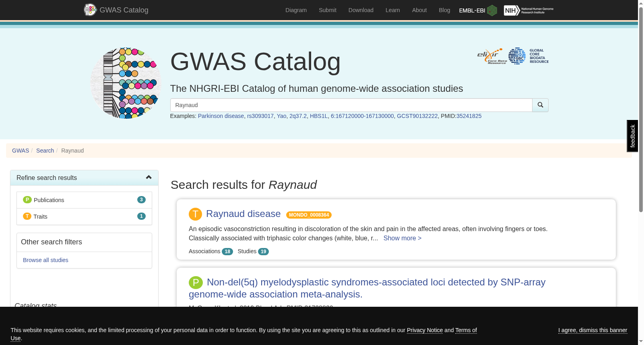The height and width of the screenshot is (345, 644).
Task: Open the Privacy Notice link
Action: (x=425, y=330)
